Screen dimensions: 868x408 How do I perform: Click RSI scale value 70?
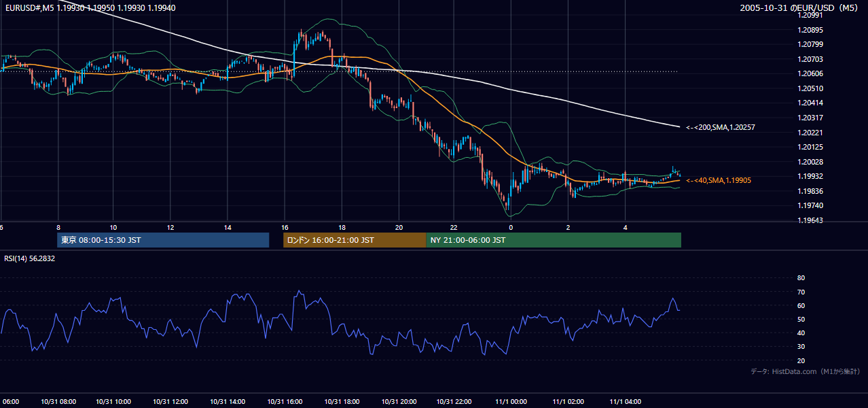point(801,292)
